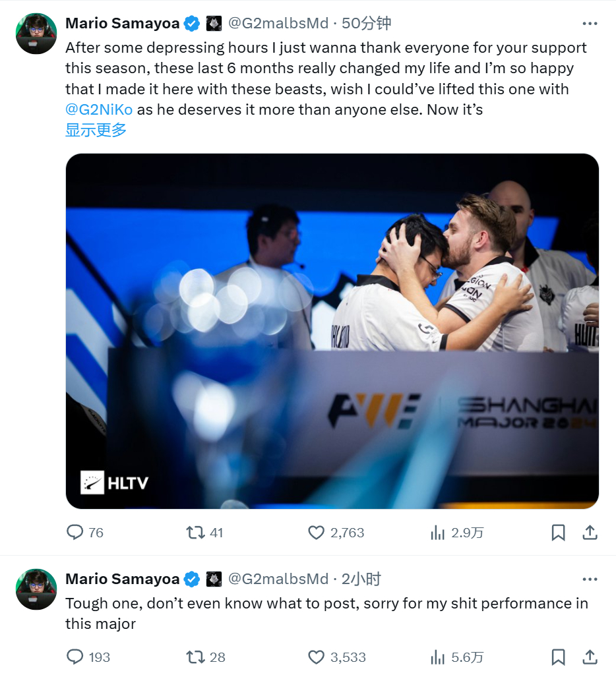Open Mario Samayoa's profile name on first tweet
The height and width of the screenshot is (679, 616).
(x=122, y=24)
